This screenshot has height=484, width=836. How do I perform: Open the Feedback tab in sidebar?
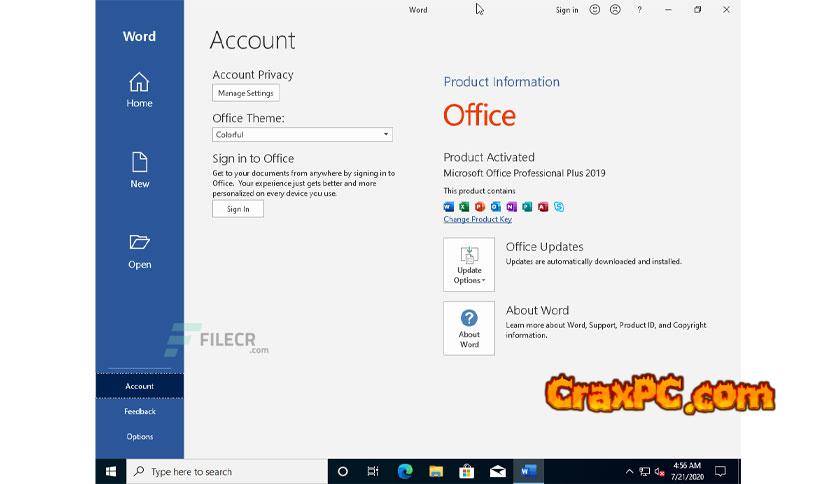pos(139,411)
